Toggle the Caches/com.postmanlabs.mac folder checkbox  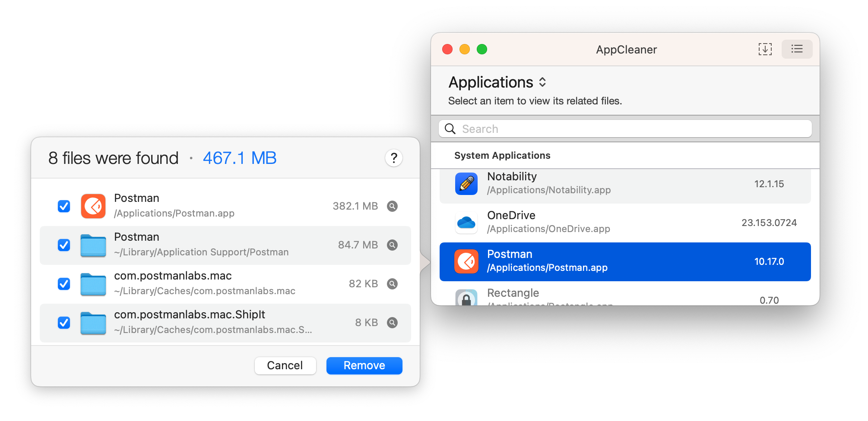coord(64,284)
